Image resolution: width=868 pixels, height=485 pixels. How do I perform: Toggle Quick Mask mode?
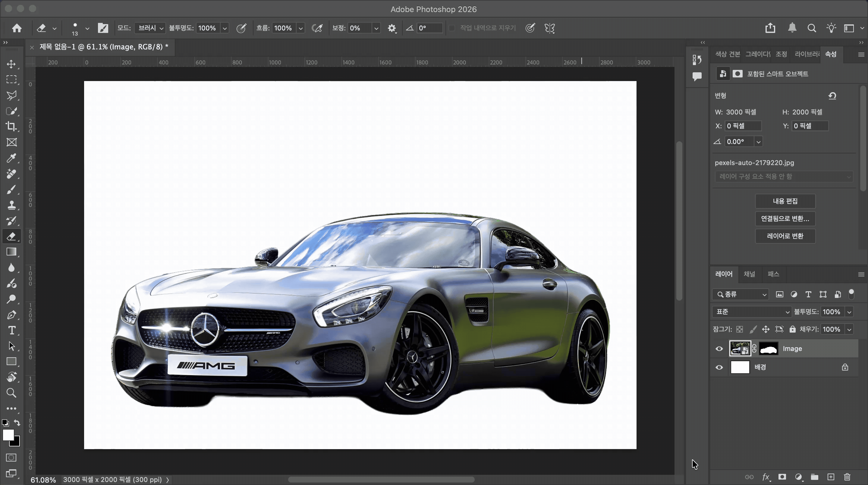tap(11, 458)
